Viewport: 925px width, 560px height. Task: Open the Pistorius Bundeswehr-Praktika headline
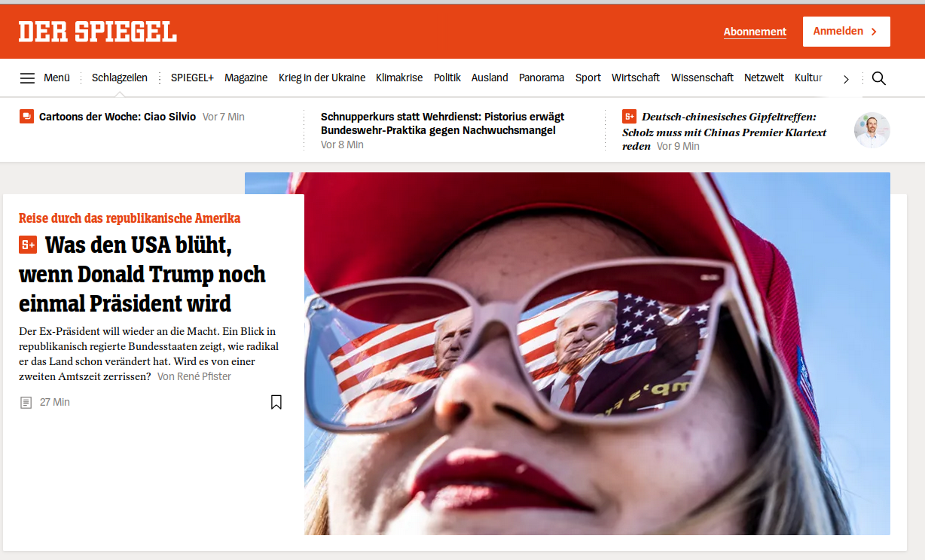click(x=443, y=123)
